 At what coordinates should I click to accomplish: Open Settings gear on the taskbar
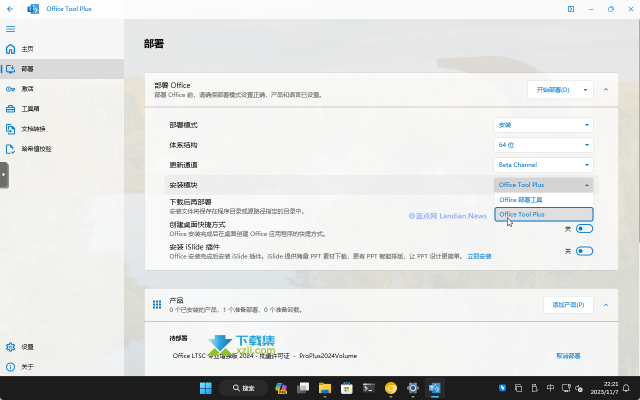click(x=413, y=388)
